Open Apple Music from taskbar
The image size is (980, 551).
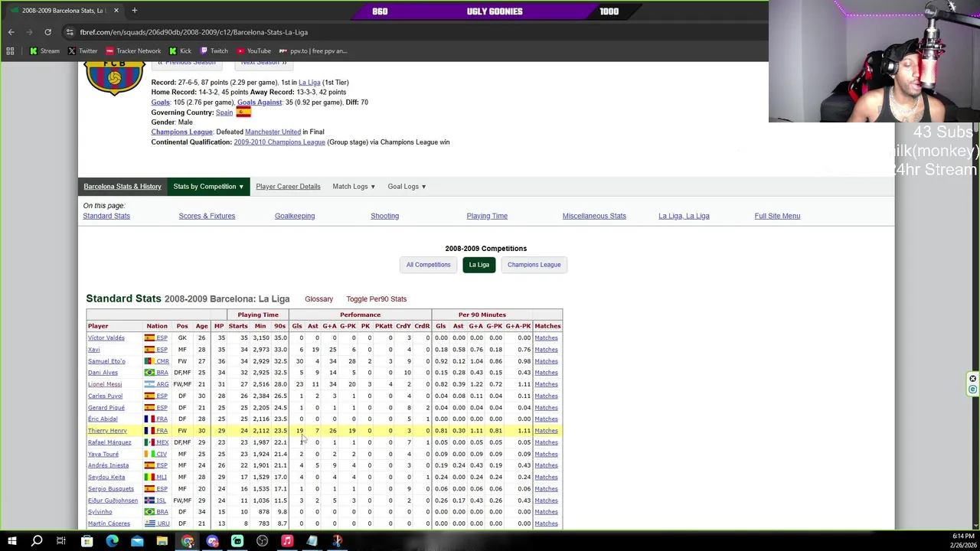(x=287, y=541)
